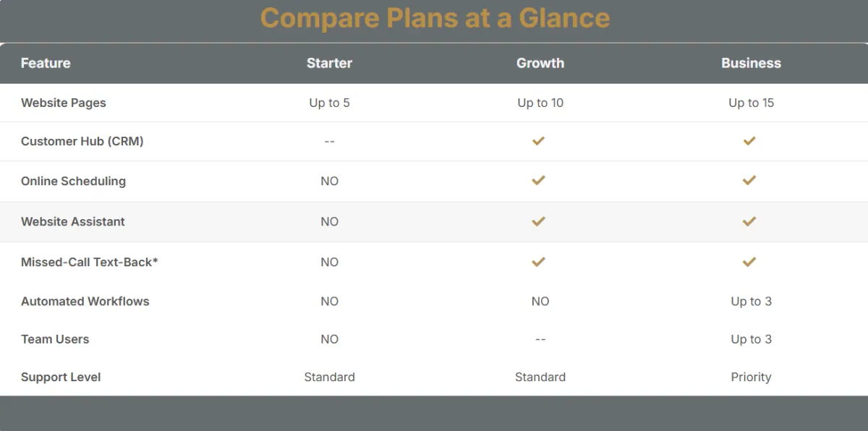This screenshot has height=431, width=868.
Task: Click Growth checkmark for Missed-Call Text-Back
Action: pos(538,262)
